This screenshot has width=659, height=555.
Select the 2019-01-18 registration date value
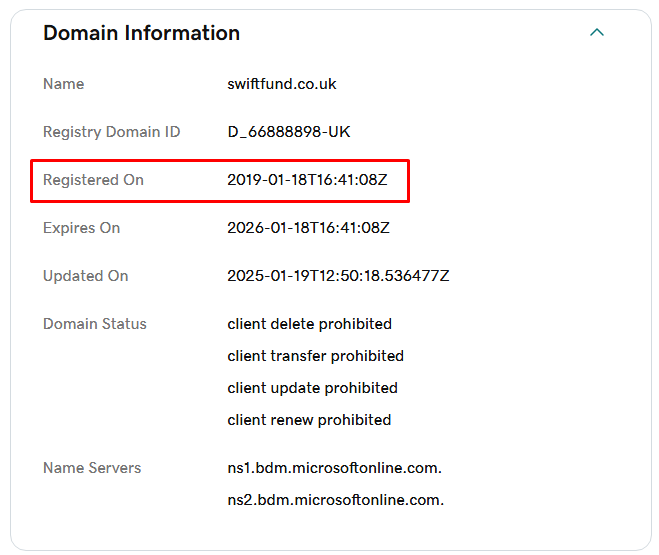(308, 180)
